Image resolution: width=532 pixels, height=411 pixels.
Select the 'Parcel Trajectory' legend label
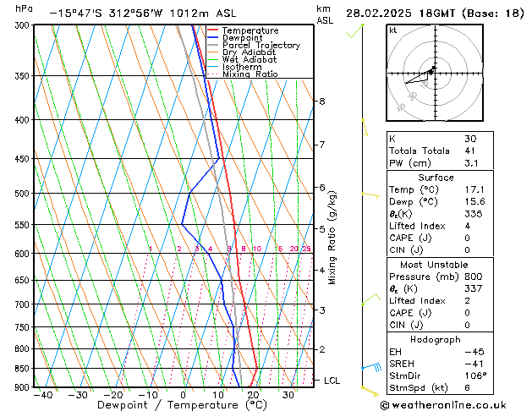261,45
